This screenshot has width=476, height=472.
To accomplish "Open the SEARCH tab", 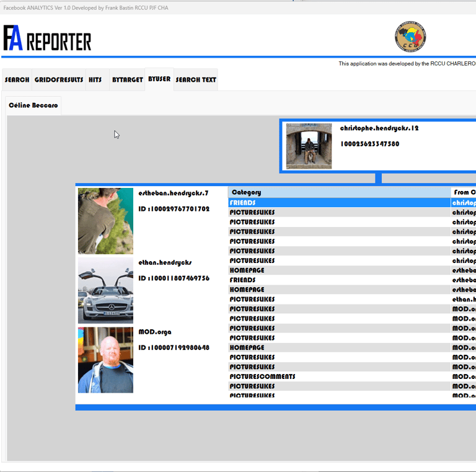I will [x=17, y=80].
